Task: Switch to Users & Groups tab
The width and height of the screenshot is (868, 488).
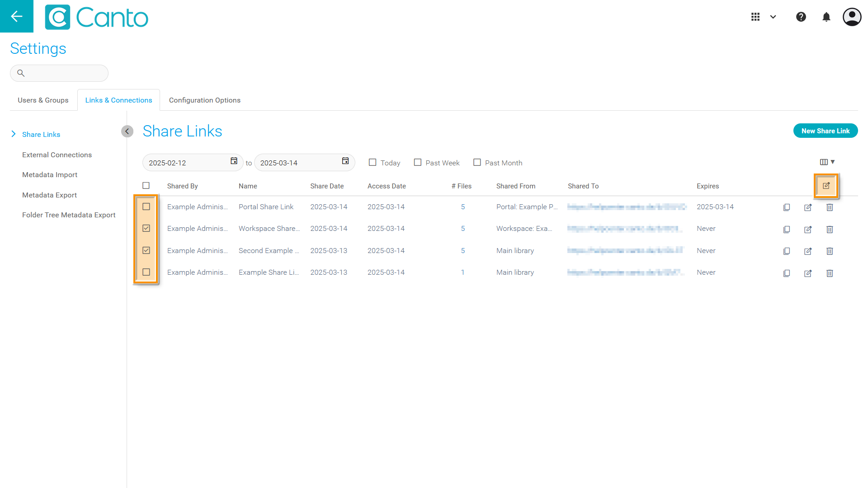Action: click(43, 100)
